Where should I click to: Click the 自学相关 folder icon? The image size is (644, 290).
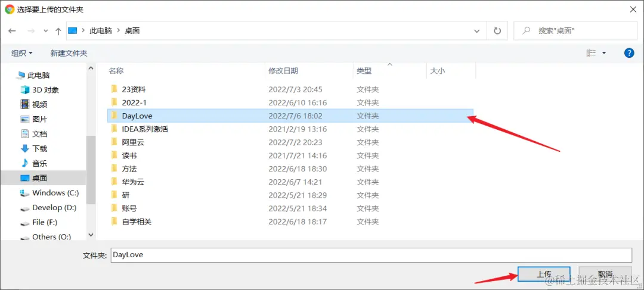click(x=114, y=221)
